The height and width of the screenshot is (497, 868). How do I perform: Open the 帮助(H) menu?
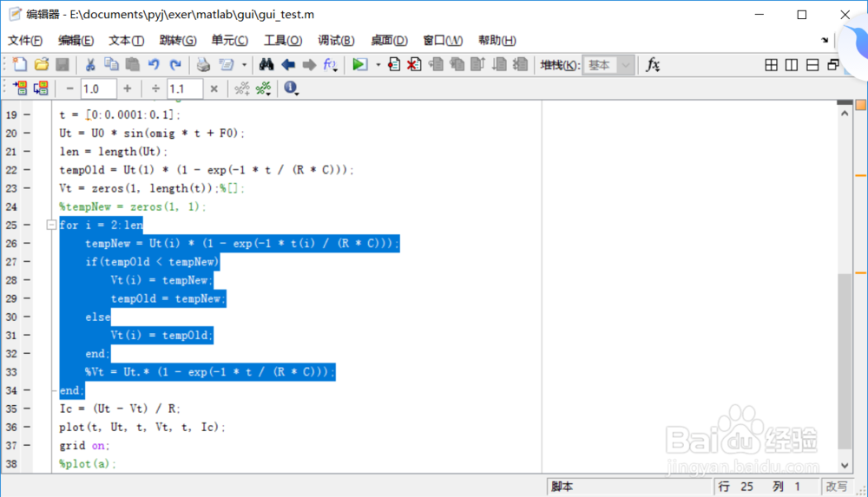(497, 41)
